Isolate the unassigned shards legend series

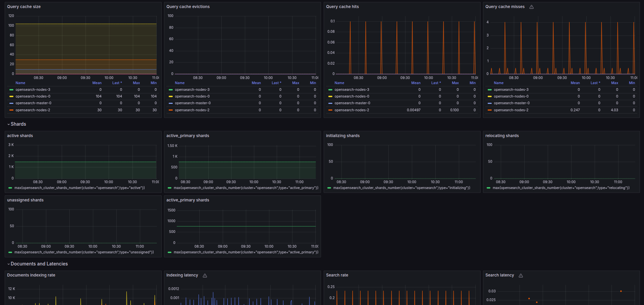point(84,252)
